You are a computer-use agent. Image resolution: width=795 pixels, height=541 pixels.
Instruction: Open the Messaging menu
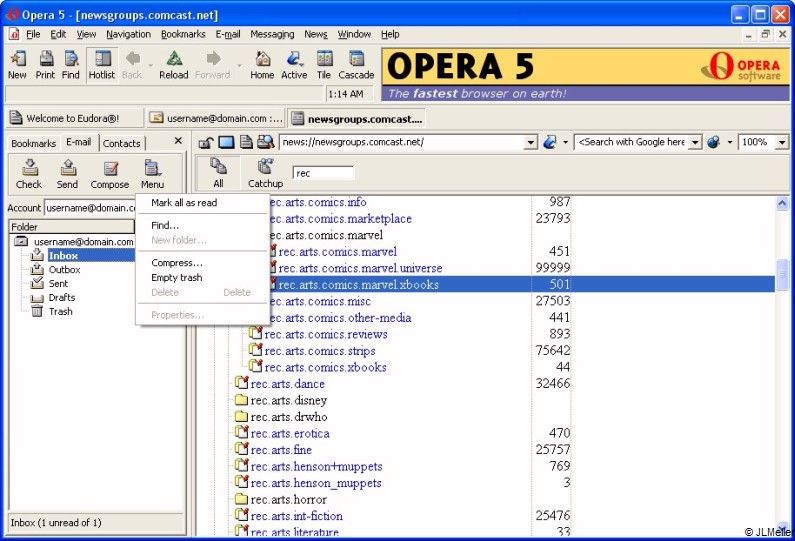click(x=272, y=34)
